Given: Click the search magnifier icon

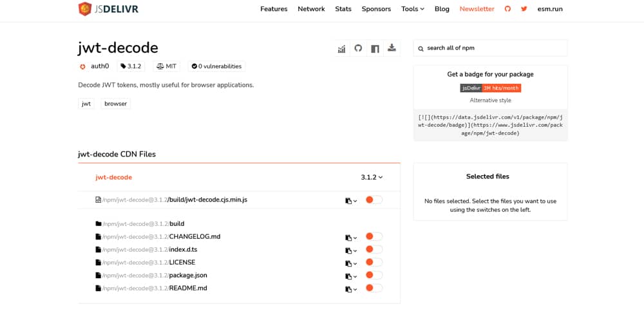Looking at the screenshot, I should (x=421, y=48).
